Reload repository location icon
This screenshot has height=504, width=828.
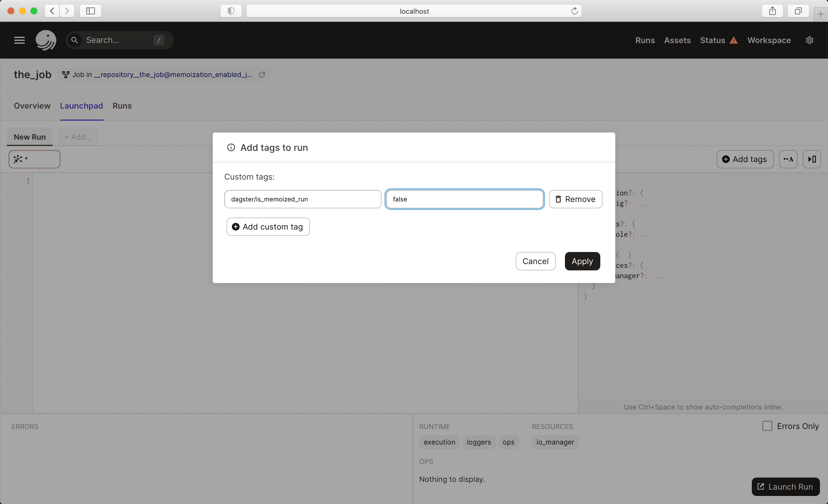pyautogui.click(x=262, y=74)
